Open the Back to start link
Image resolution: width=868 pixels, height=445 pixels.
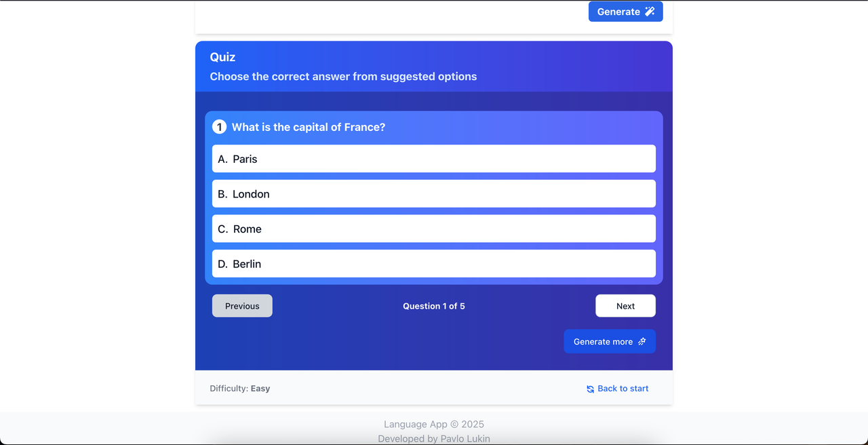617,389
